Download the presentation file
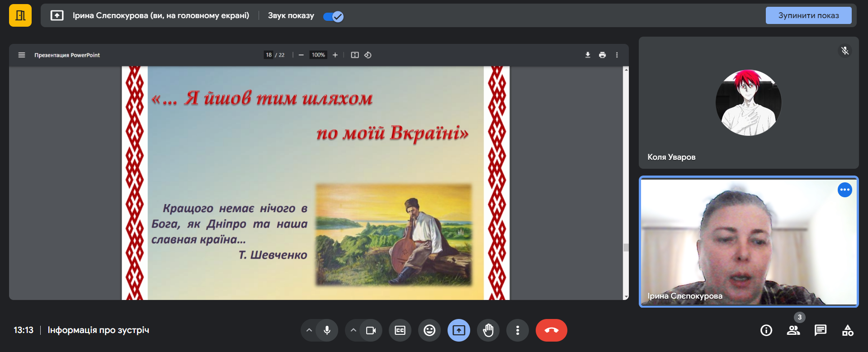The image size is (868, 352). point(588,55)
